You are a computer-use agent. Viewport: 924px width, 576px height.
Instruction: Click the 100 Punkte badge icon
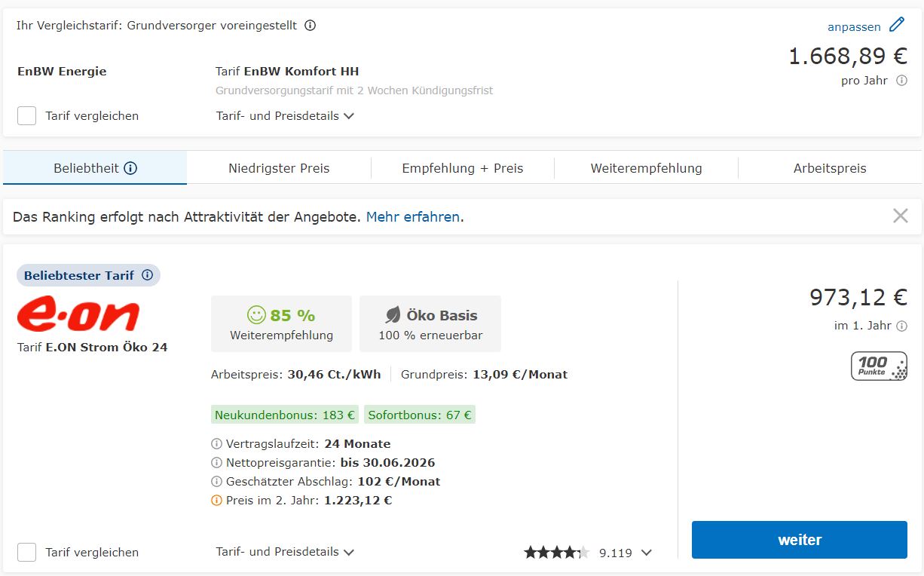click(879, 366)
